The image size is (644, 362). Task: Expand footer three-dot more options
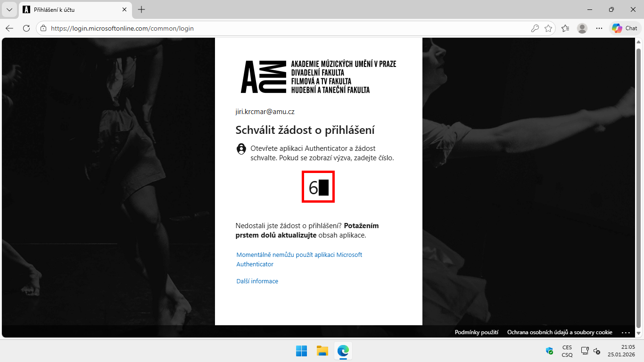(626, 332)
